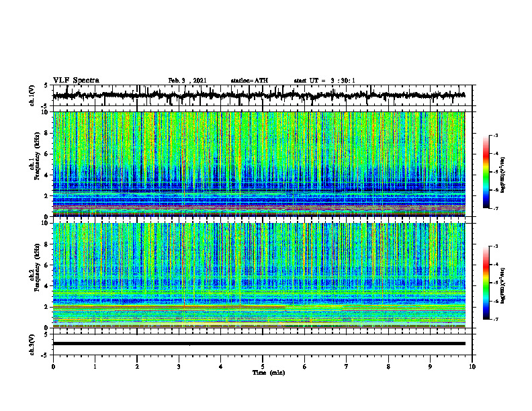
Task: Click the "ch.3(V)" axis label
Action: (x=32, y=345)
